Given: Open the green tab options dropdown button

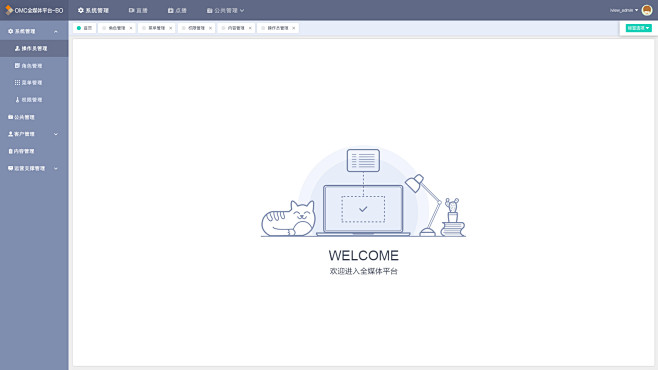Looking at the screenshot, I should point(638,28).
